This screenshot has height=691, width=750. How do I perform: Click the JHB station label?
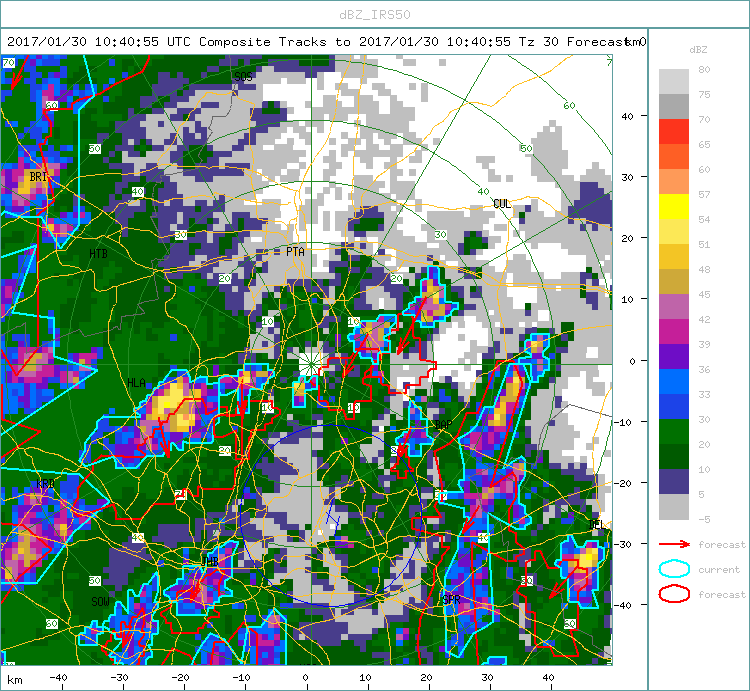(x=210, y=561)
